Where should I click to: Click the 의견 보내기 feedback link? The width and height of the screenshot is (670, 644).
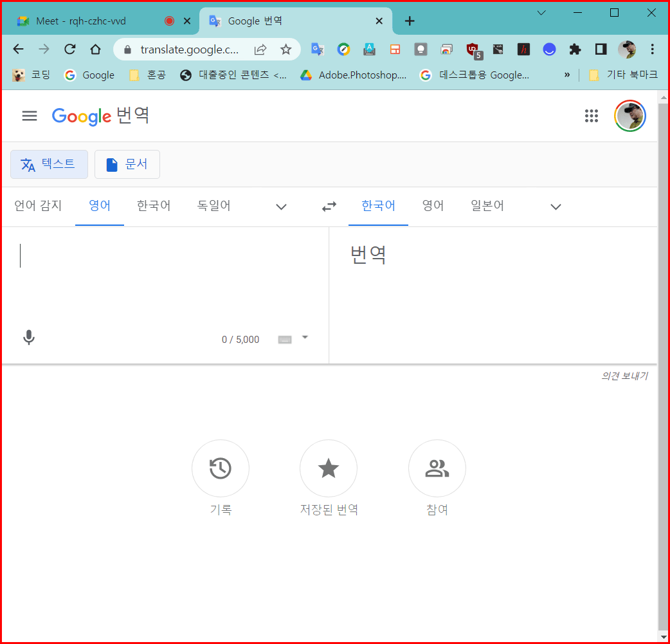(x=624, y=376)
